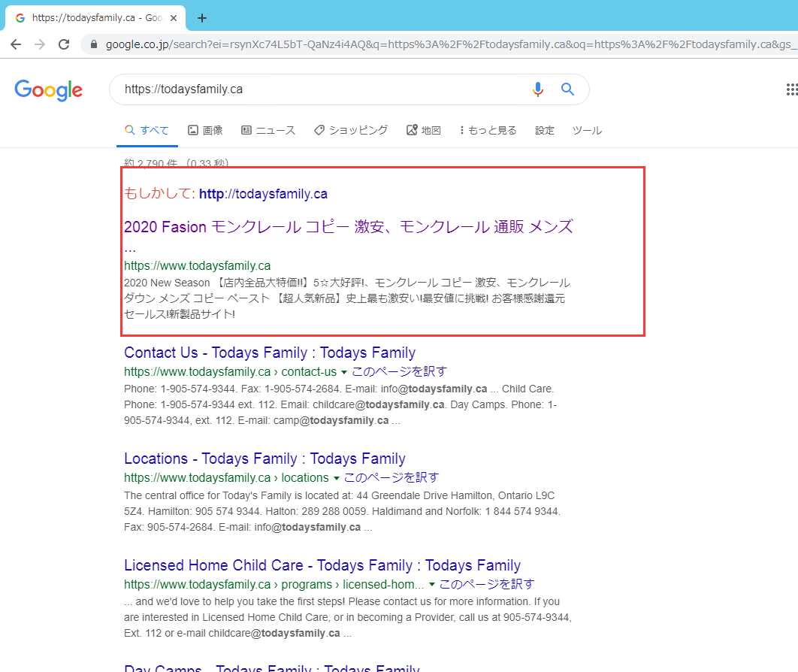This screenshot has width=798, height=672.
Task: Click suggested http://todaysfamily.ca link
Action: [263, 194]
